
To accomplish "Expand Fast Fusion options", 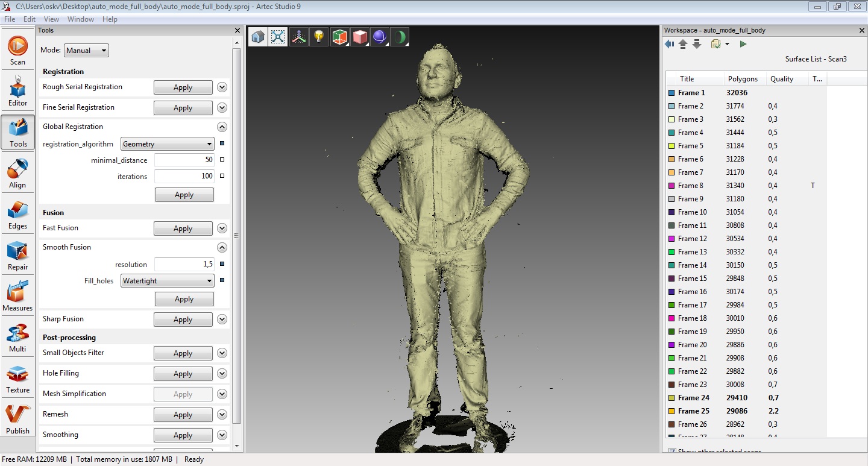I will (222, 228).
